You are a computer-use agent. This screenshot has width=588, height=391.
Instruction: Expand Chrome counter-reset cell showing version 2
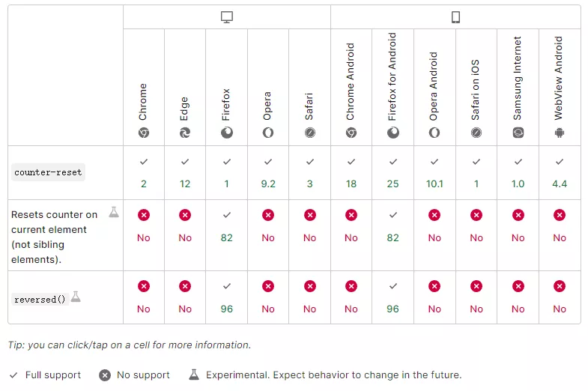[x=144, y=173]
